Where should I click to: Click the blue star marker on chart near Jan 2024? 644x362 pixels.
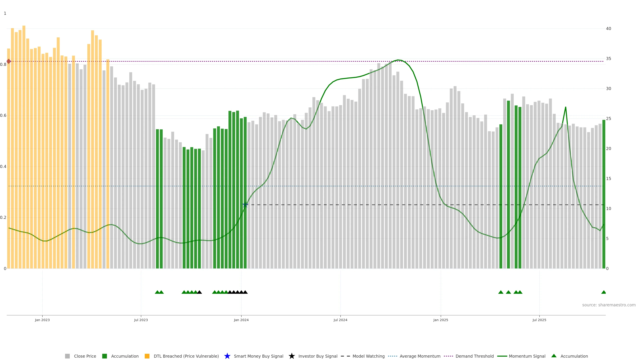(x=245, y=205)
